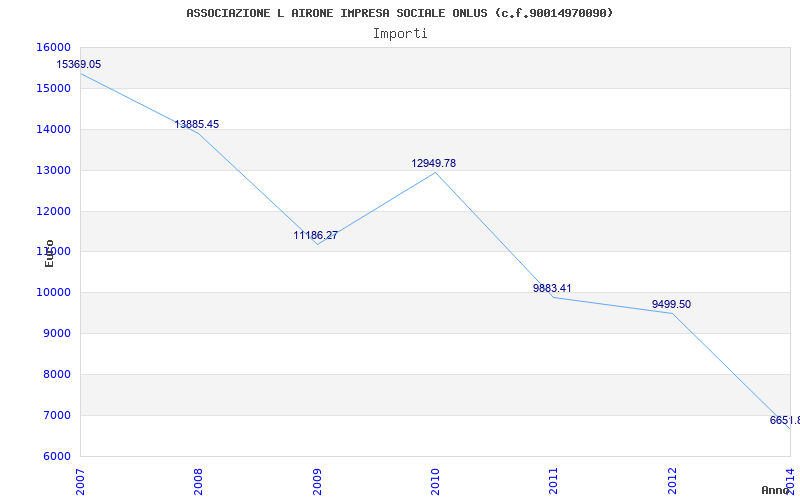800x500 pixels.
Task: Click the x-axis year 2011
Action: click(x=554, y=481)
